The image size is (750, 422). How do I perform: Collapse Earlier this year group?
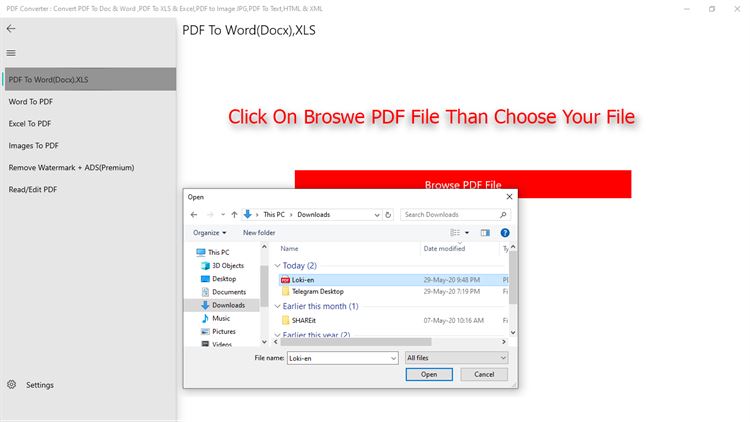click(x=277, y=335)
